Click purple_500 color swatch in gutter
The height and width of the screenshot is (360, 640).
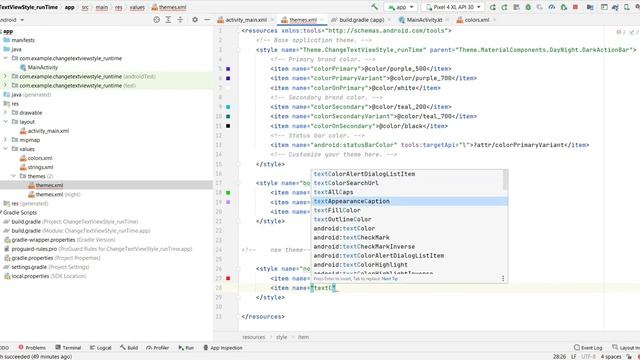(228, 69)
